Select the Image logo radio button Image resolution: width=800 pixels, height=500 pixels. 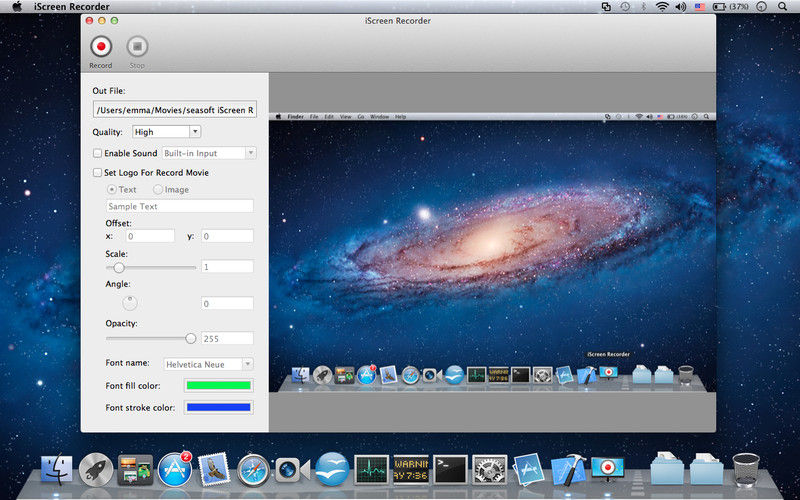(x=158, y=189)
